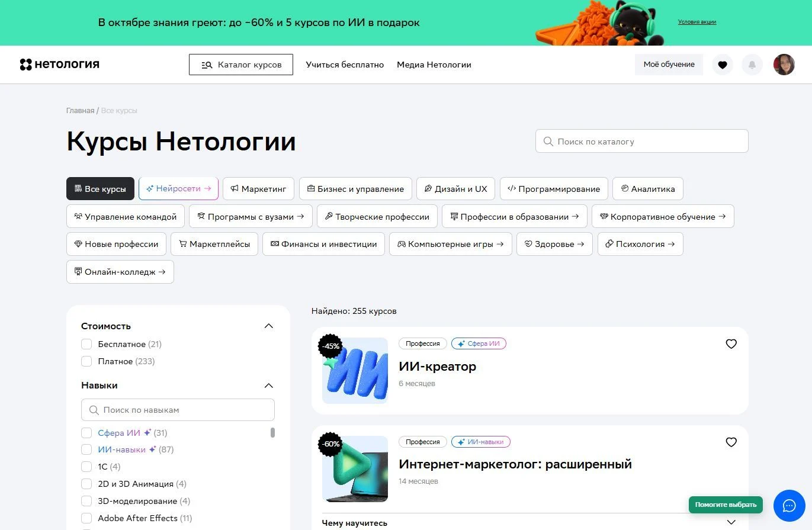This screenshot has width=812, height=530.
Task: Click the Условия акции link
Action: [x=697, y=22]
